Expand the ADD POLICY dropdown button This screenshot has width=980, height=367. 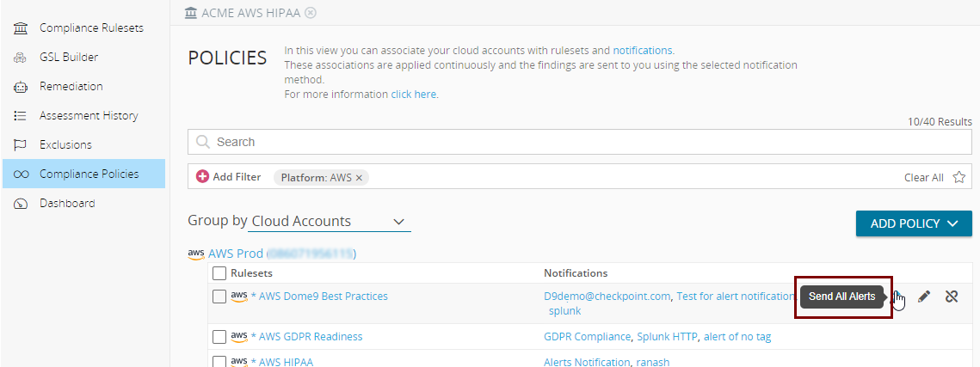tap(914, 223)
